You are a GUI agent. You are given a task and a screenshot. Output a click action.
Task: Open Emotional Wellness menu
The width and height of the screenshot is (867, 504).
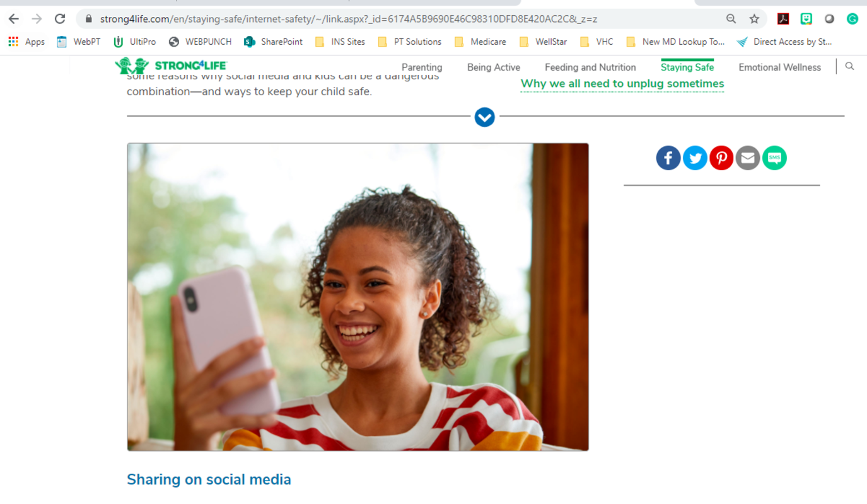780,67
